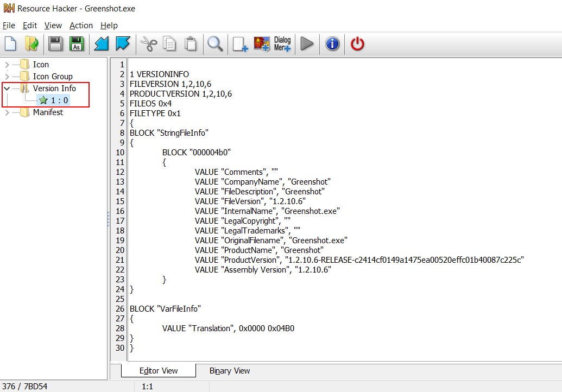Screen dimensions: 562x392
Task: Click the New blank script toolbar icon
Action: coord(10,44)
